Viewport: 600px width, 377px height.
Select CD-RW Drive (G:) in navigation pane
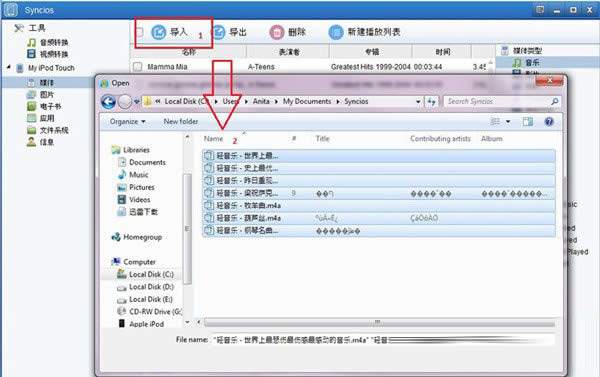click(149, 312)
